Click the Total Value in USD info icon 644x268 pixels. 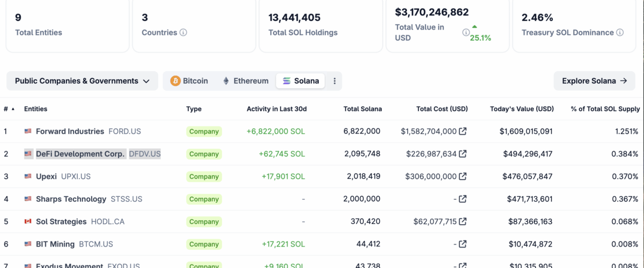[x=466, y=33]
